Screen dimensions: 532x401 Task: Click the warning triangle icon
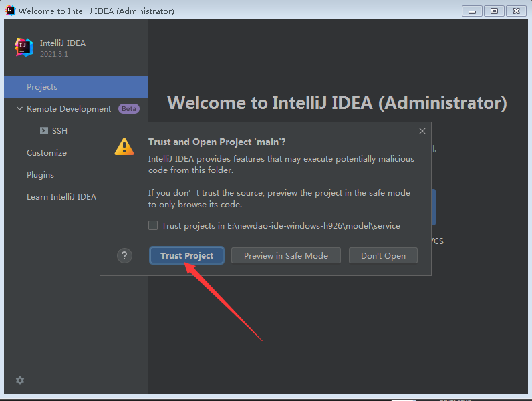tap(124, 146)
